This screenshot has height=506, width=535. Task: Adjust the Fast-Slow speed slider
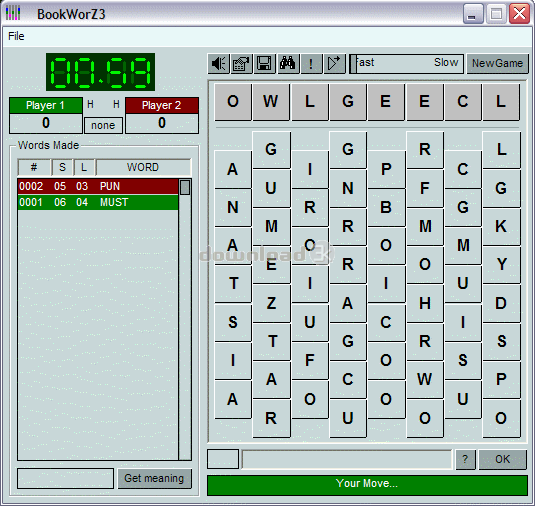pyautogui.click(x=406, y=63)
